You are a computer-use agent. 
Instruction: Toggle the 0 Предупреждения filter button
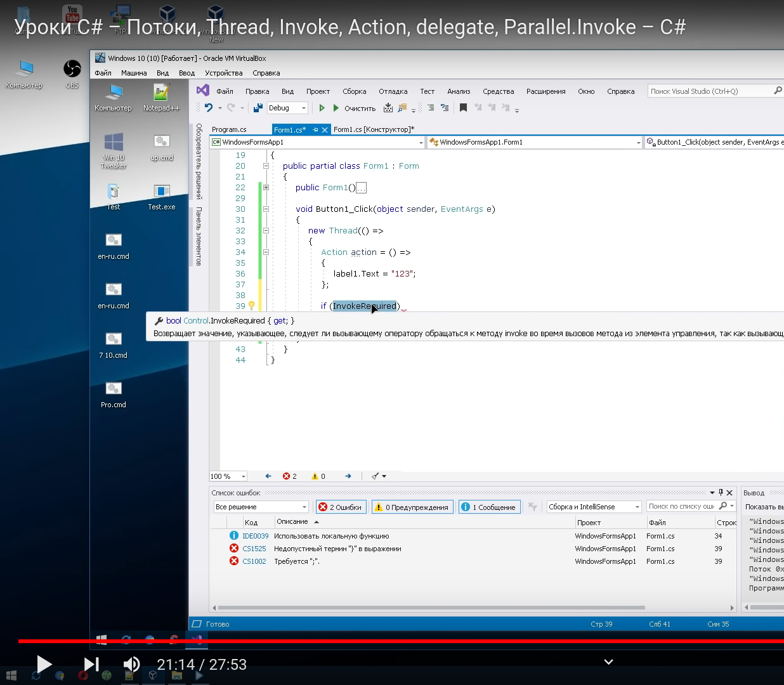click(x=412, y=507)
